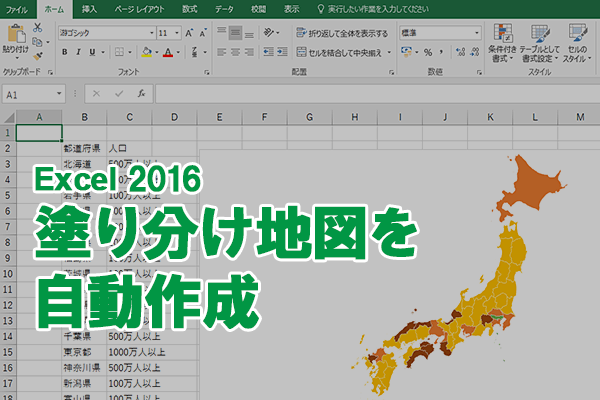Open the font color dropdown arrow
Screen dimensions: 600x400
178,52
